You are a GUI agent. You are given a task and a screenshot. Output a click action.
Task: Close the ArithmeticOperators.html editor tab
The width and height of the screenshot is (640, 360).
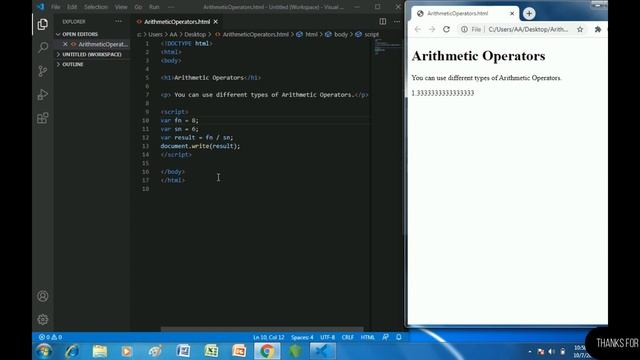click(216, 22)
